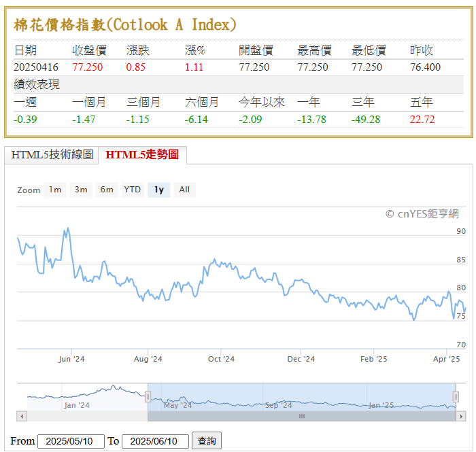Screen dimensions: 476x452
Task: Click the From date input field
Action: (x=71, y=441)
